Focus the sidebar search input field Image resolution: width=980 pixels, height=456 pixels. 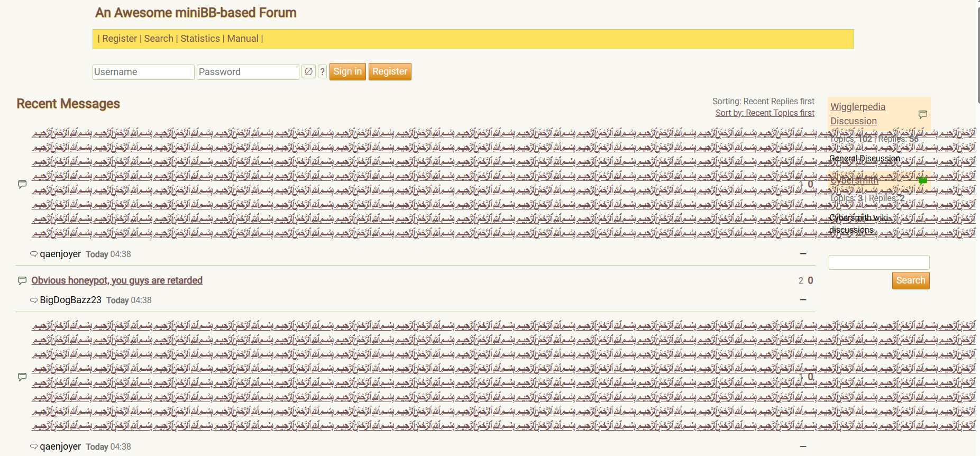(879, 262)
